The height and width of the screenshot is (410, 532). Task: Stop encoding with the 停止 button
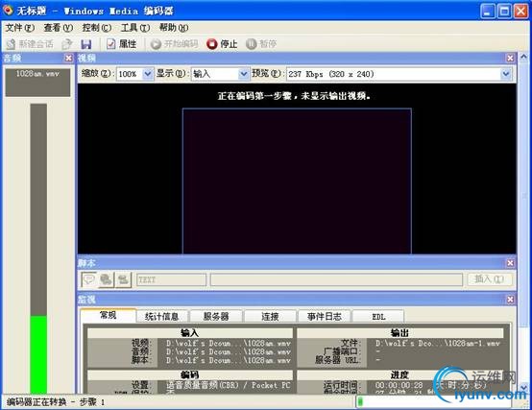[222, 44]
